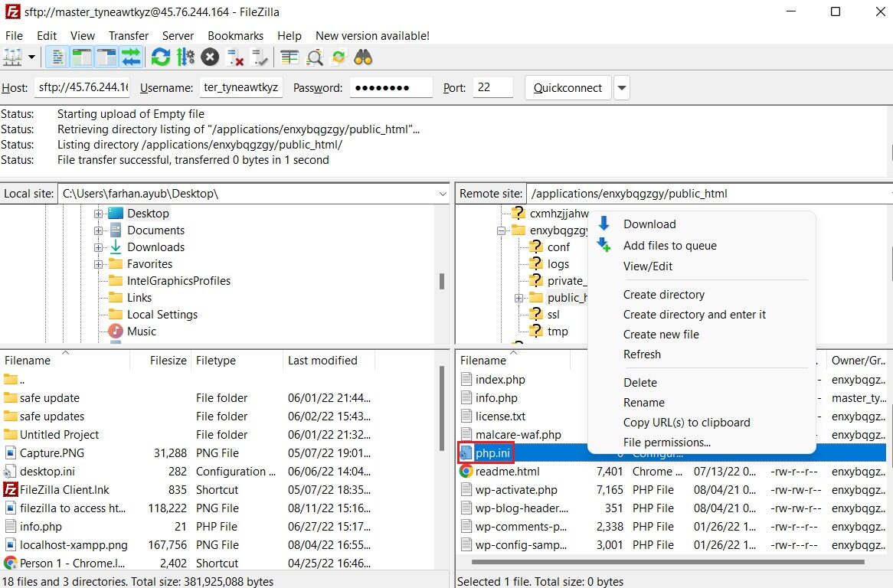Screen dimensions: 893x588
Task: Reconnect to last used server
Action: click(259, 57)
